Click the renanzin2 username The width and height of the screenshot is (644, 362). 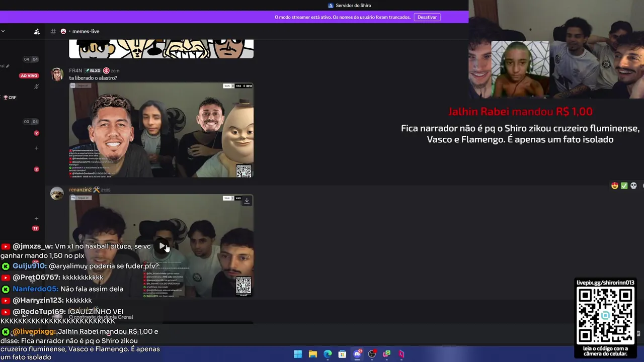80,190
